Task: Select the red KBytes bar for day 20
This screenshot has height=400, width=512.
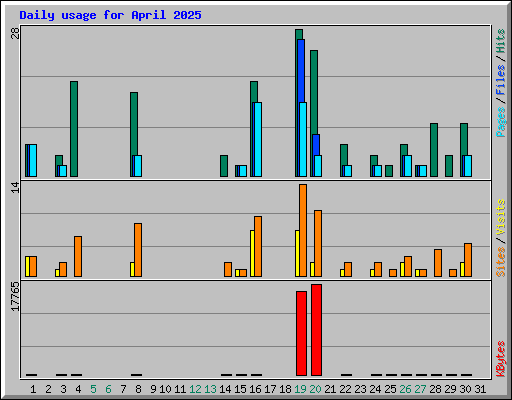Action: (316, 330)
